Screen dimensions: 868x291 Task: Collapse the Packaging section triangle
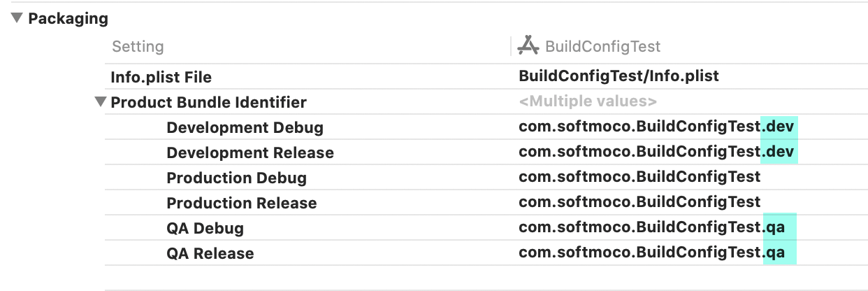(17, 19)
